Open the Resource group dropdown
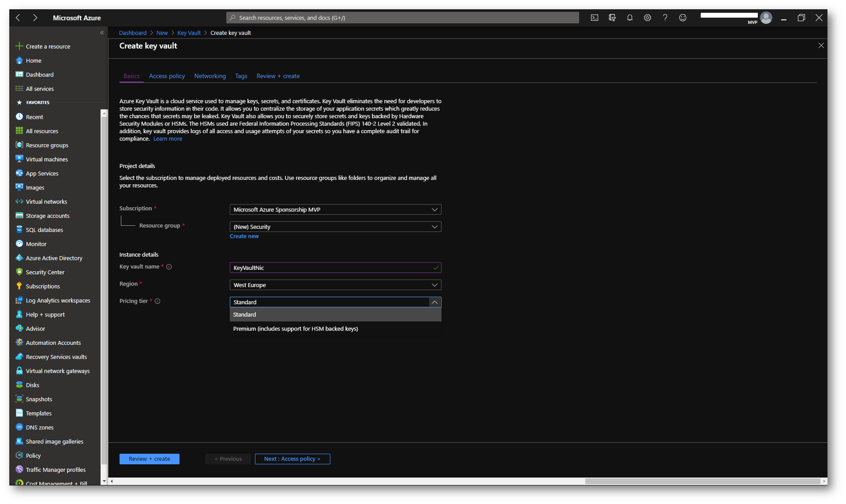Screen dimensions: 846x504 point(335,227)
